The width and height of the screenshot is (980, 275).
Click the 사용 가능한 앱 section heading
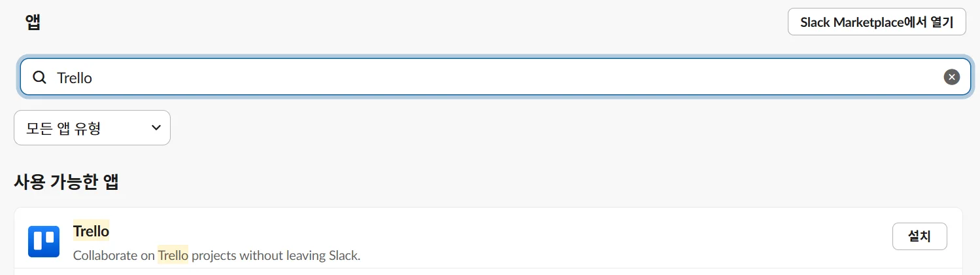(x=66, y=182)
